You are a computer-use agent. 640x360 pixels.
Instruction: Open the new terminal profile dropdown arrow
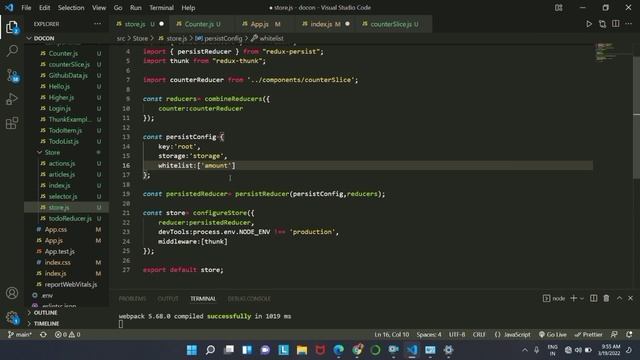(x=582, y=298)
